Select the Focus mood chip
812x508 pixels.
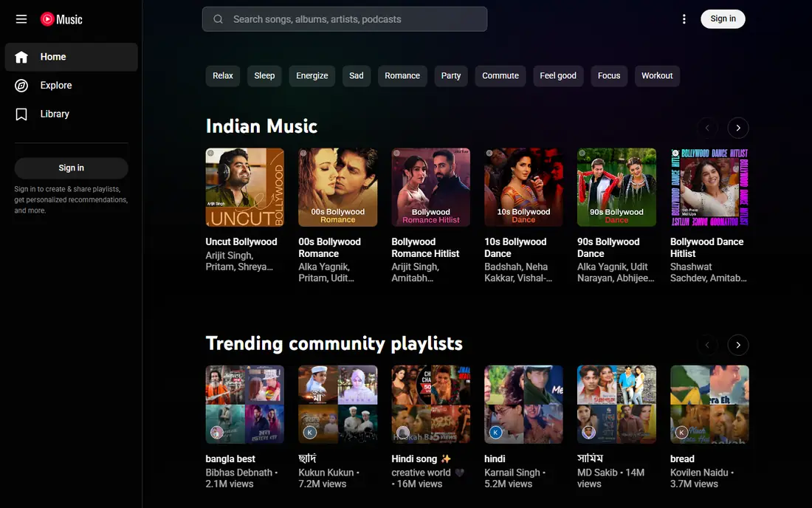pos(609,75)
